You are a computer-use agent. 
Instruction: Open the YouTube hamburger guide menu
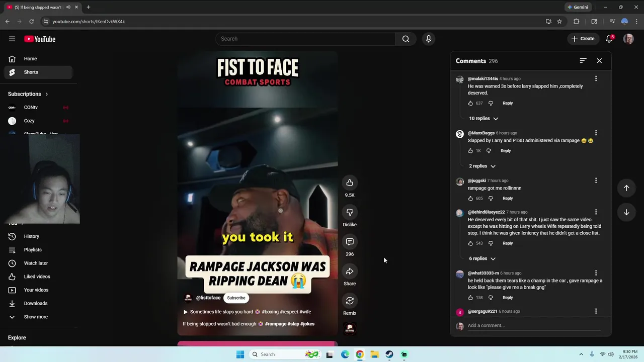[x=12, y=39]
